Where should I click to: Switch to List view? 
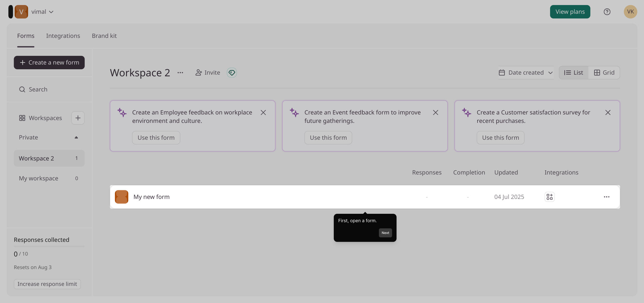574,73
